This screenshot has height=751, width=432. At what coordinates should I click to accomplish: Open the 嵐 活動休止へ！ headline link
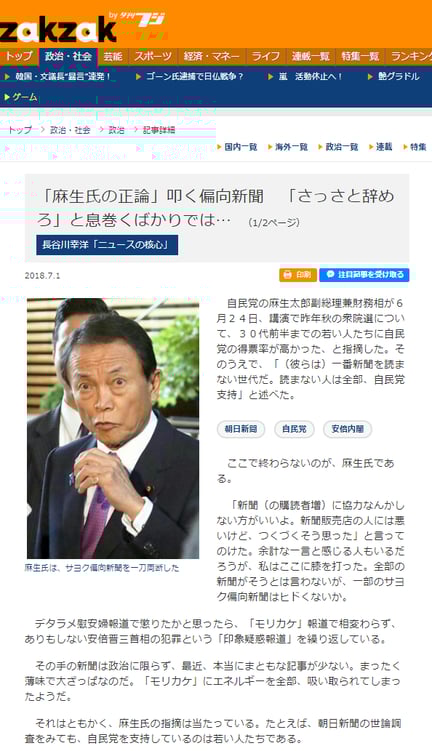coord(310,76)
